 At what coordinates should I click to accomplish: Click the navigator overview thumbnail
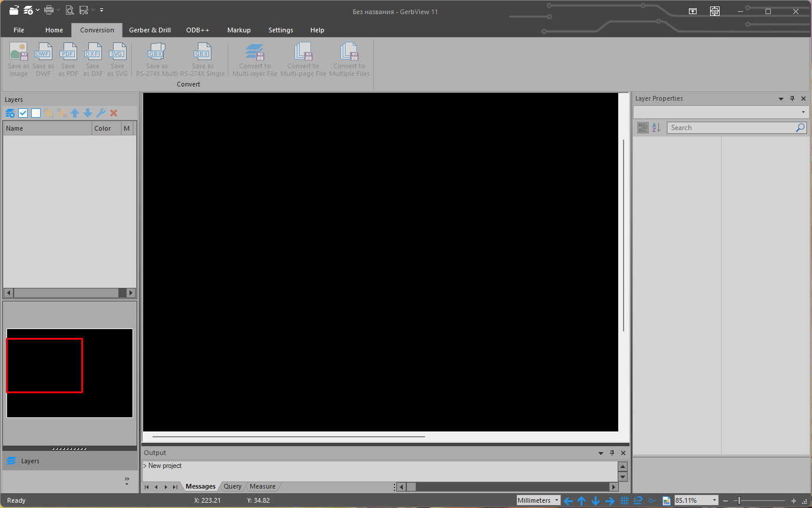[69, 373]
